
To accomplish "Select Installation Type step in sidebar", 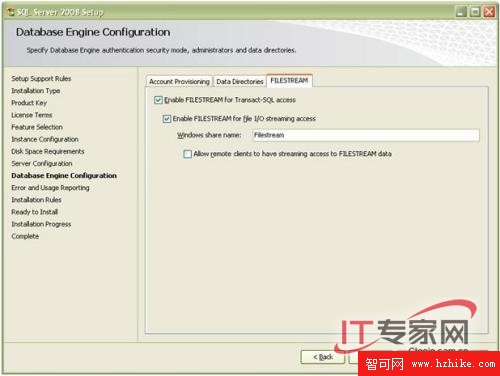I will coord(36,91).
